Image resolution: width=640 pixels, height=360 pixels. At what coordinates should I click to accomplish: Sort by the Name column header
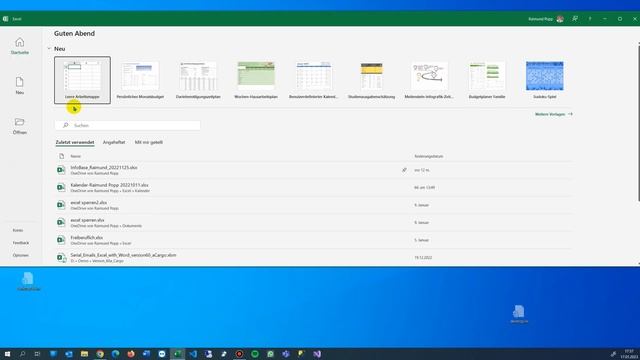pos(76,156)
